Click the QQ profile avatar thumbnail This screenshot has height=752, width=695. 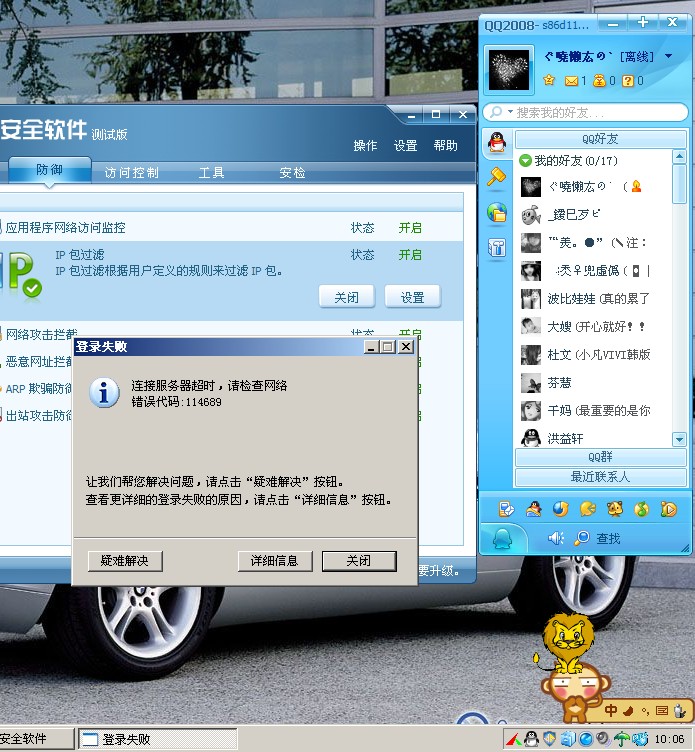click(508, 70)
